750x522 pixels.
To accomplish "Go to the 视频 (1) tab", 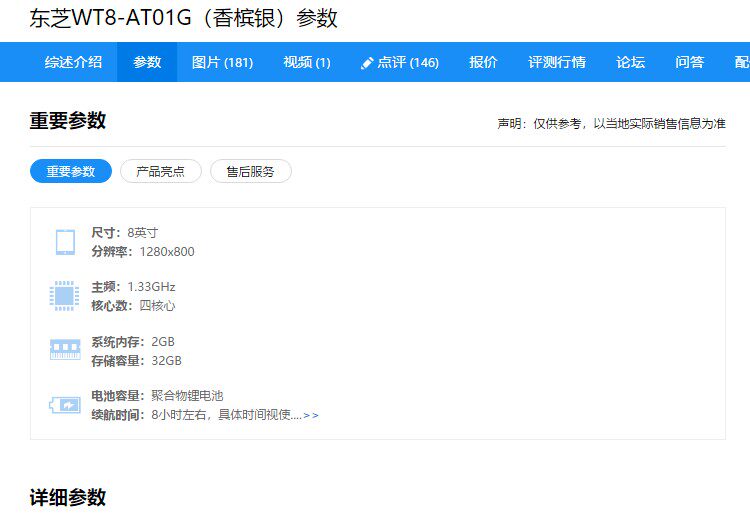I will [307, 62].
